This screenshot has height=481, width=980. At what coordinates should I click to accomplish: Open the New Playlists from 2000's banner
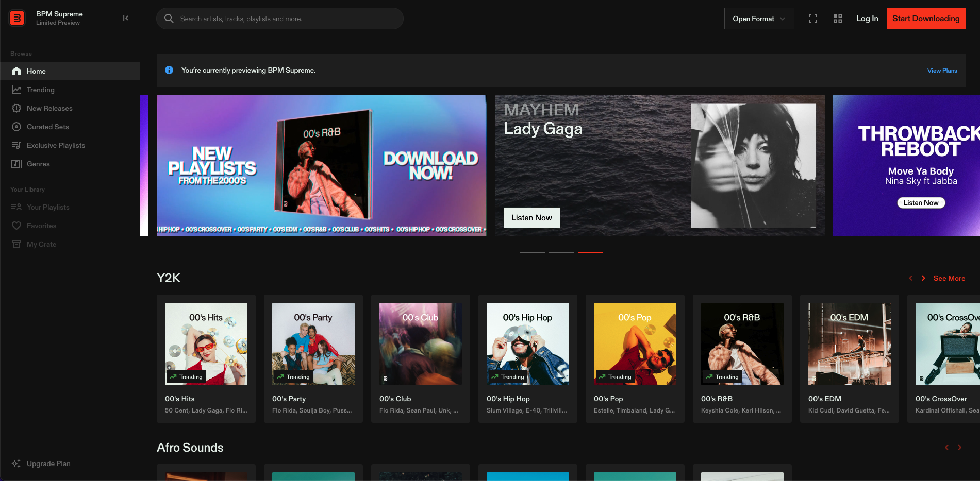point(321,165)
